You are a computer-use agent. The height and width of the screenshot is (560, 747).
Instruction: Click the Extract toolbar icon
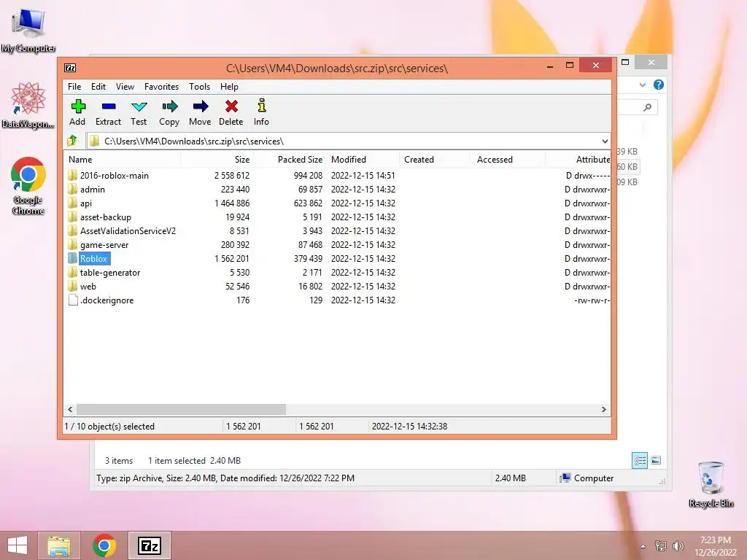tap(109, 106)
